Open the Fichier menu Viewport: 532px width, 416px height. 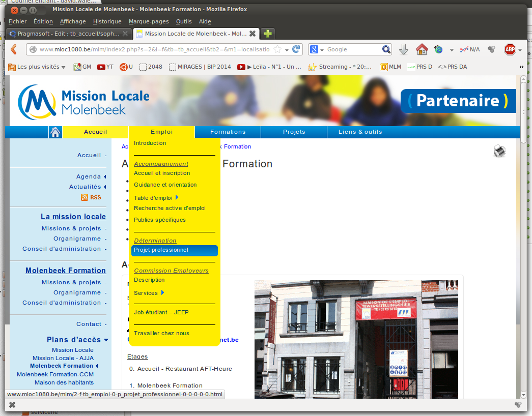click(x=18, y=21)
